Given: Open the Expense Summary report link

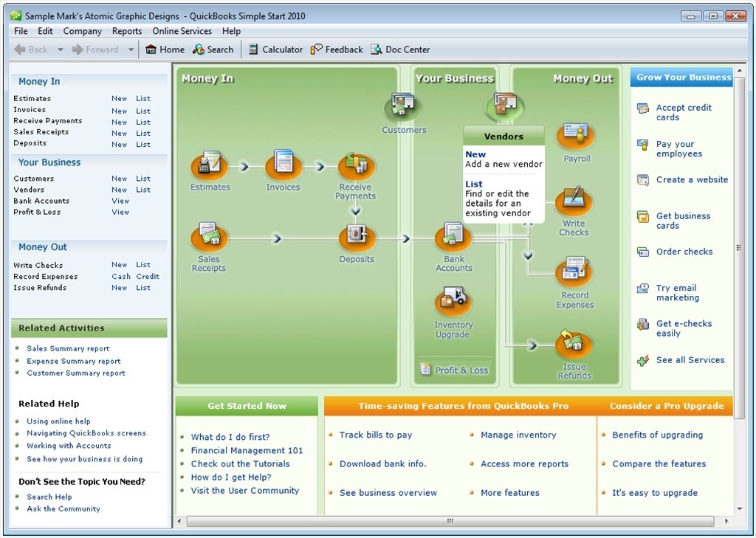Looking at the screenshot, I should (x=74, y=361).
